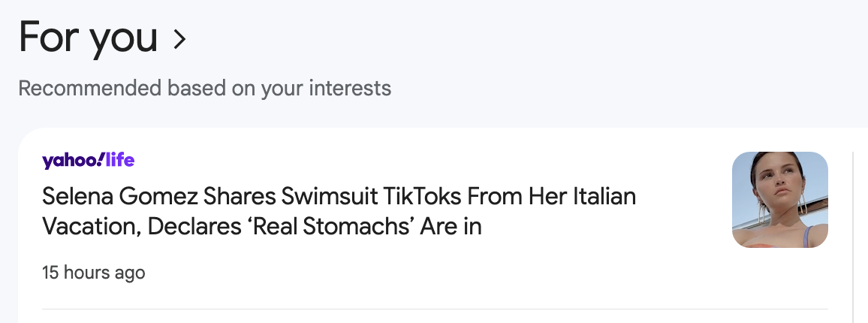
Task: Select the article thumbnail image
Action: coord(779,200)
